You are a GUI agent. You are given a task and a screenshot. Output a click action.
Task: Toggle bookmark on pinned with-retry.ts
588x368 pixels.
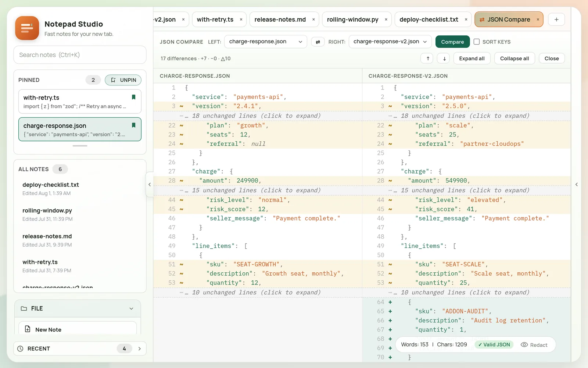click(x=134, y=97)
